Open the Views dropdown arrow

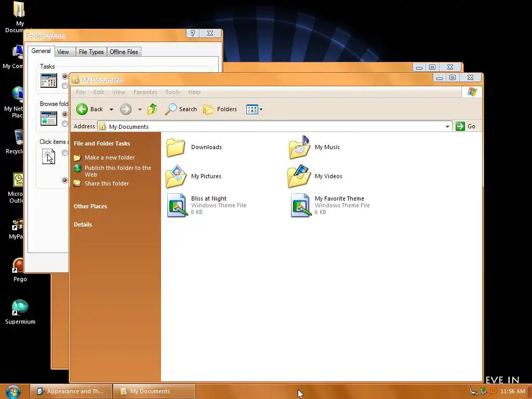point(261,109)
